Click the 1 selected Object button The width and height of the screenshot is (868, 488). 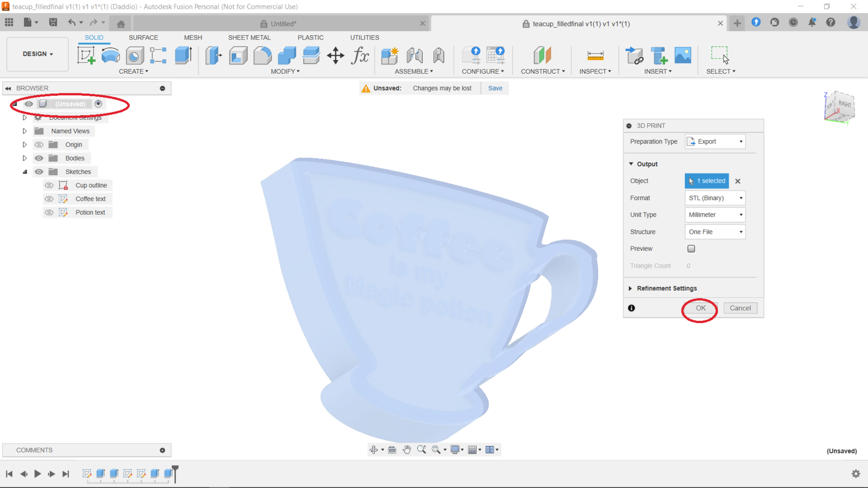pos(706,181)
